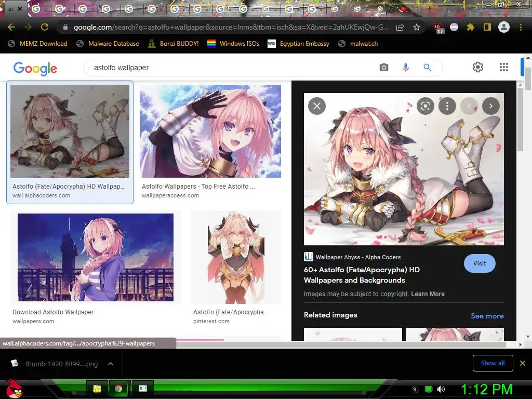Click the pinterest.com source text
Screen dimensions: 532x399
pos(211,321)
